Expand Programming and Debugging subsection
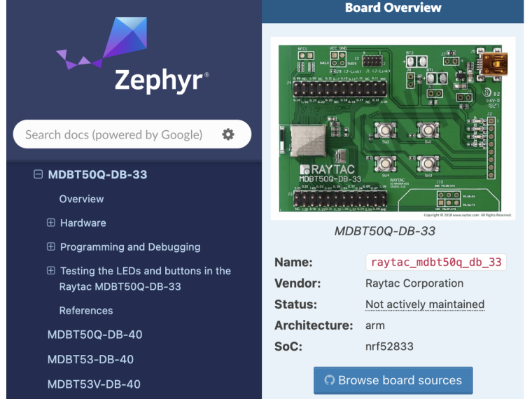The image size is (532, 399). pyautogui.click(x=50, y=247)
